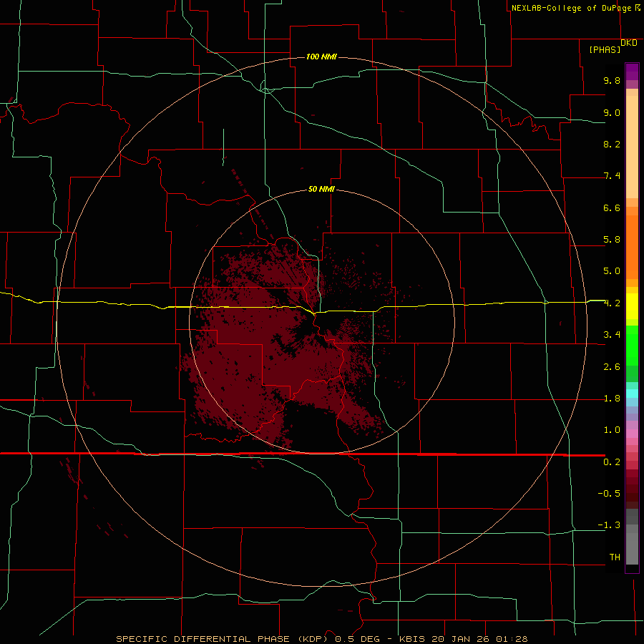Click the -0.5 value on the color scale
Screen dimensions: 644x644
tap(609, 494)
